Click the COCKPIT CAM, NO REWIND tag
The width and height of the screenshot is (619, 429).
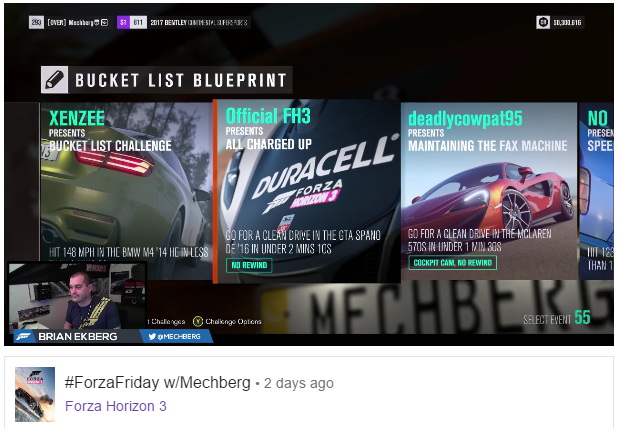pyautogui.click(x=452, y=263)
